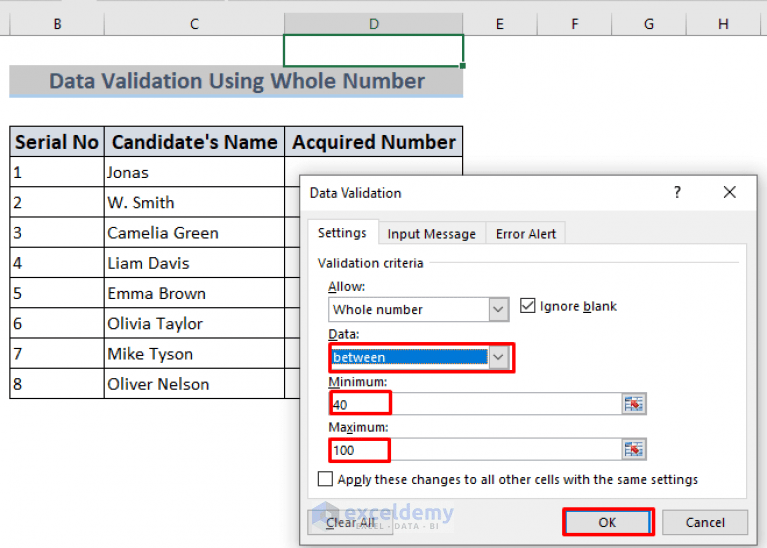Select the cell containing Emma Brown

pyautogui.click(x=194, y=293)
